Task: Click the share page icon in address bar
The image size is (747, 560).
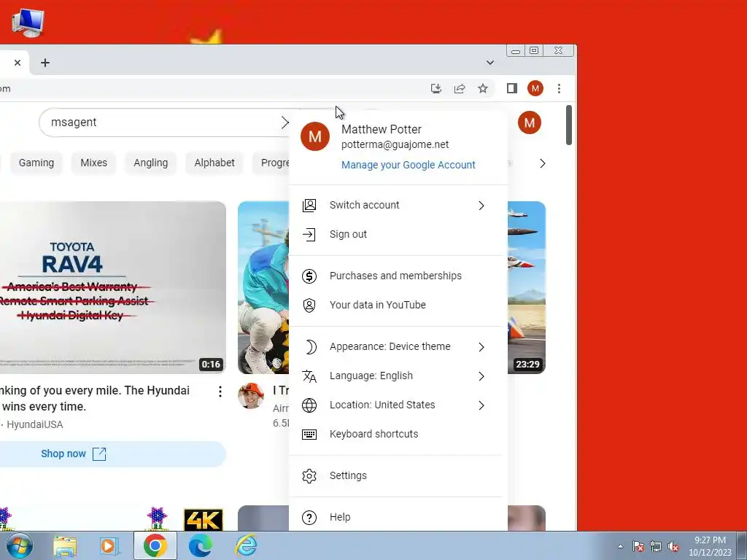Action: 460,88
